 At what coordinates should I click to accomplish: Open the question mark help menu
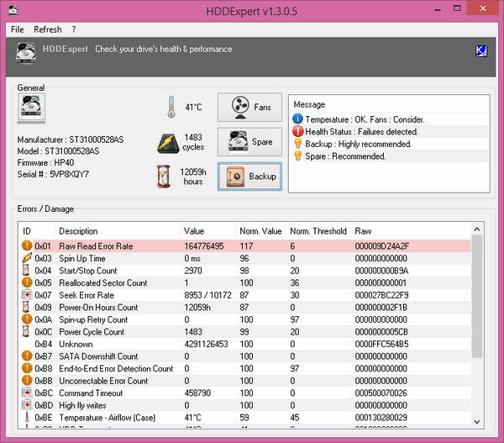[74, 29]
